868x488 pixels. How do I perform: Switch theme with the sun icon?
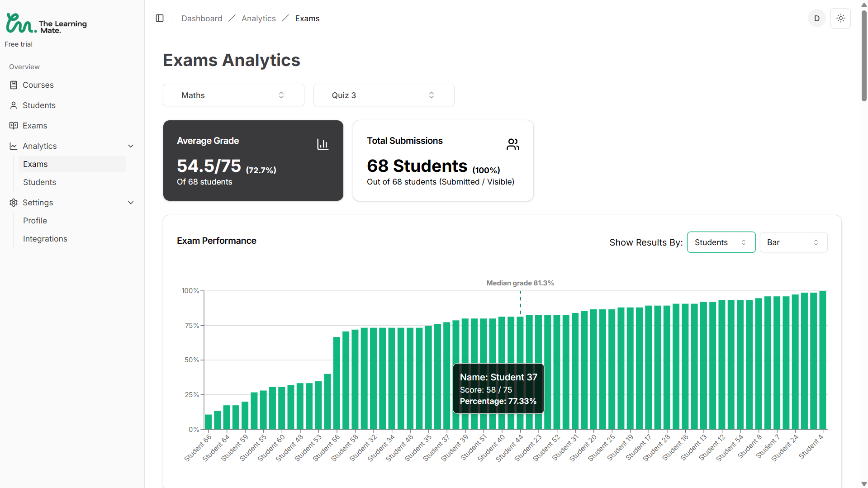coord(840,19)
